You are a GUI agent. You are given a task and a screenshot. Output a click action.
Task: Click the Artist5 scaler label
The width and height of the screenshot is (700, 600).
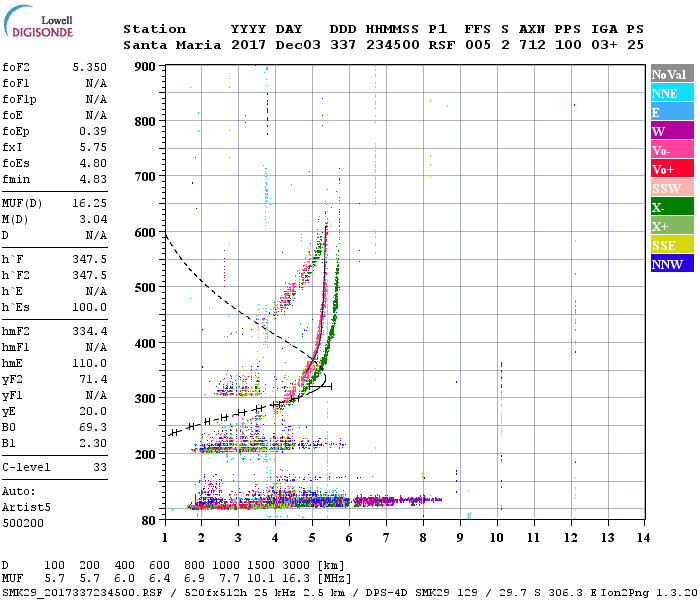(x=26, y=508)
